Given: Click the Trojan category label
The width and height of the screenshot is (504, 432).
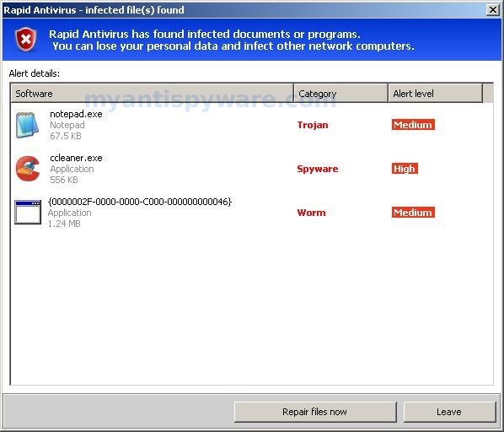Looking at the screenshot, I should pos(313,125).
